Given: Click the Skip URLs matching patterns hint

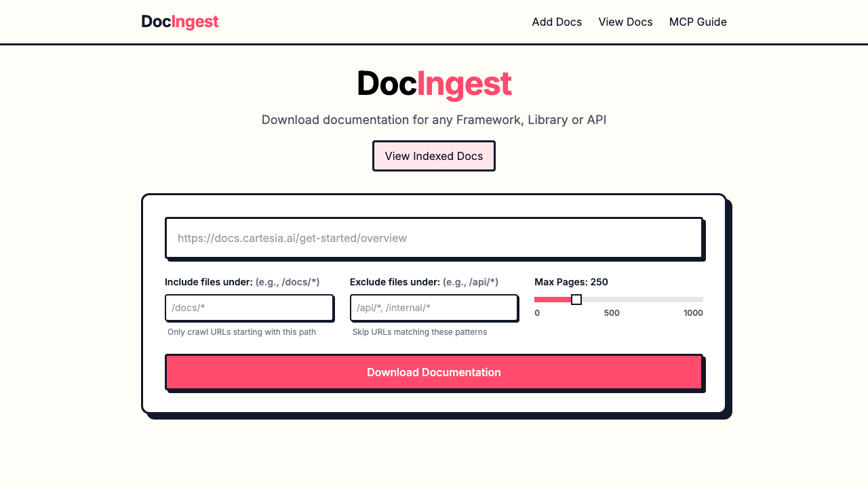Looking at the screenshot, I should [419, 332].
